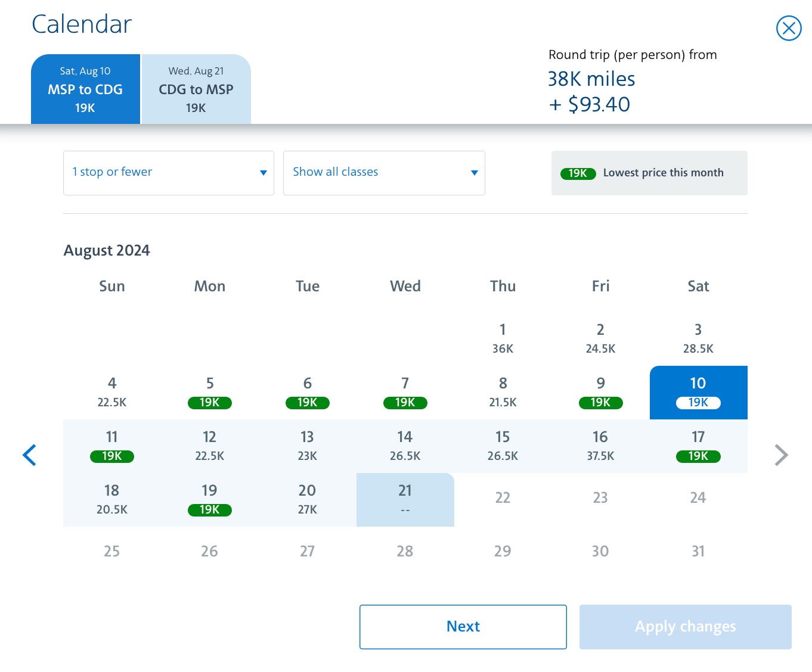Choose August 19 with the 19K fare

click(209, 499)
